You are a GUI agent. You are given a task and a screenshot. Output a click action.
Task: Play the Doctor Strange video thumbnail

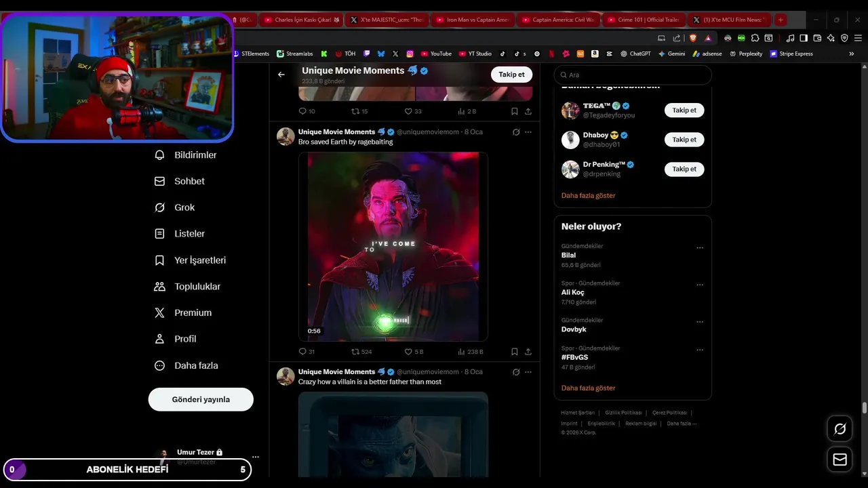point(393,247)
